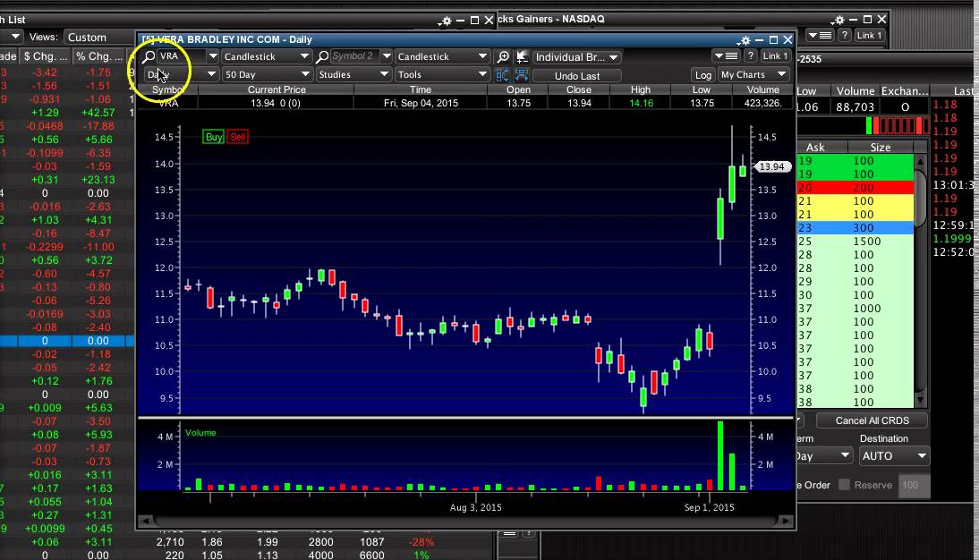Click level 2 list scroll-down arrow
Viewport: 979px width, 560px height.
coord(920,400)
